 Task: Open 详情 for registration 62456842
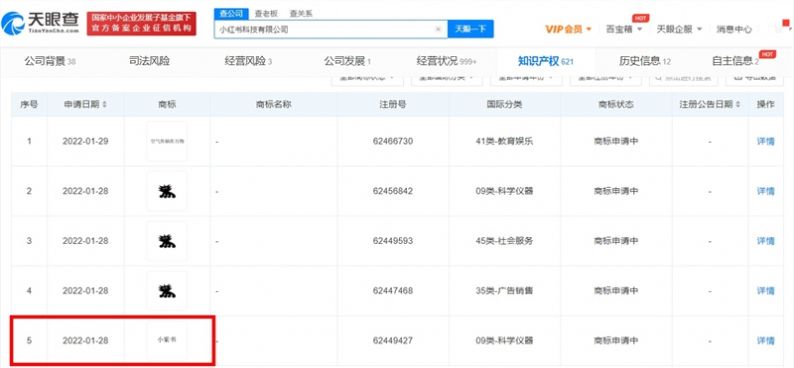pos(765,191)
